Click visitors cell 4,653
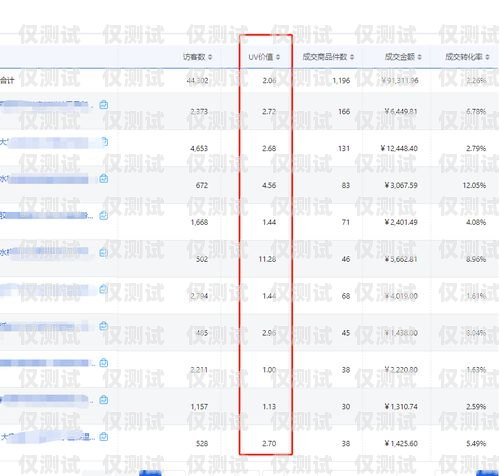Viewport: 499px width, 476px height. point(199,148)
